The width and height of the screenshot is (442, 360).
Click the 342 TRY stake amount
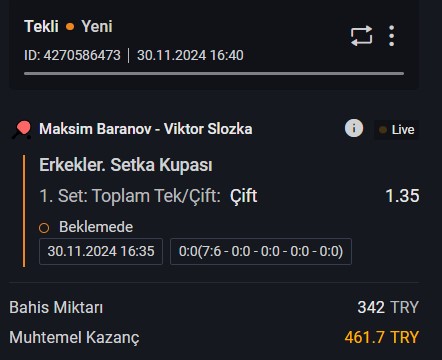point(388,307)
